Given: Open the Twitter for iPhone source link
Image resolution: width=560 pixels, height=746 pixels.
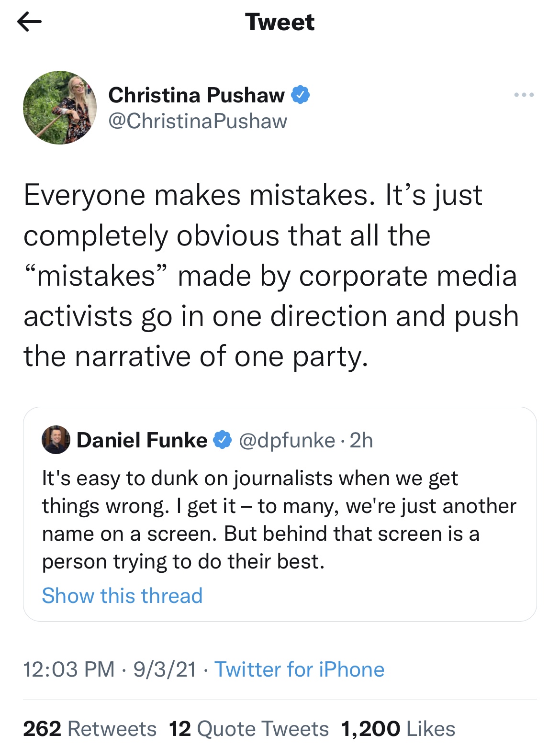Looking at the screenshot, I should click(299, 669).
